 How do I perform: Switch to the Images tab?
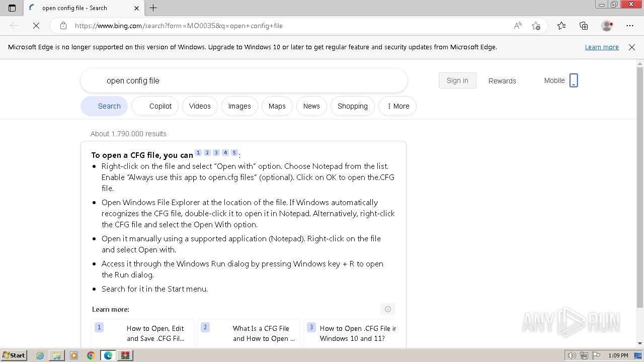239,106
